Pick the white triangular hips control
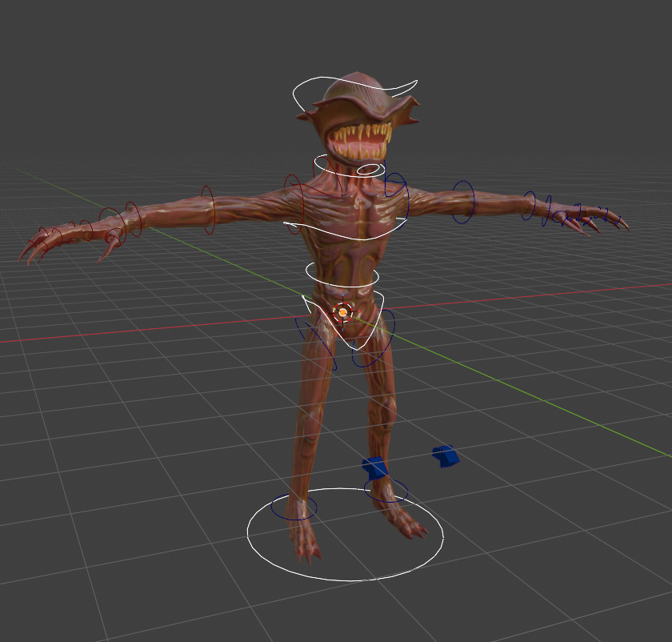The height and width of the screenshot is (642, 672). click(x=343, y=319)
